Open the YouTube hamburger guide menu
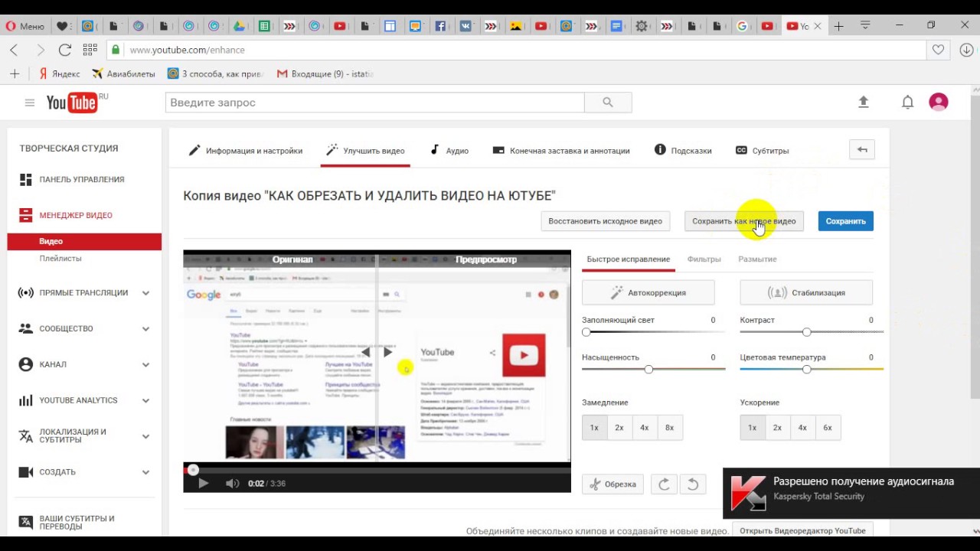The width and height of the screenshot is (980, 551). (x=30, y=103)
